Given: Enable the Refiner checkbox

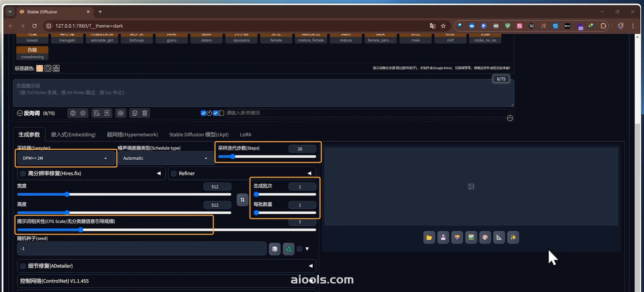Looking at the screenshot, I should [x=174, y=173].
